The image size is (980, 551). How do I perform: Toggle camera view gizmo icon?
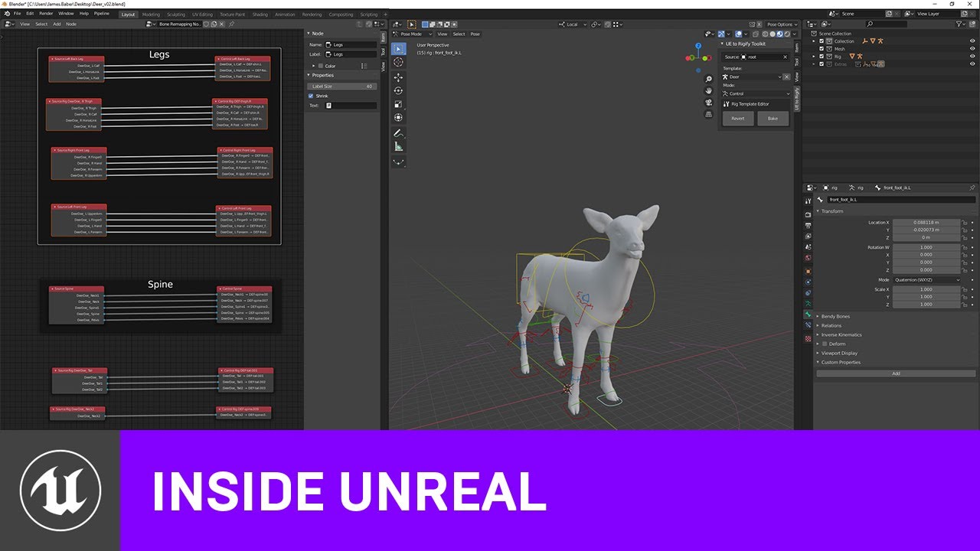click(709, 103)
